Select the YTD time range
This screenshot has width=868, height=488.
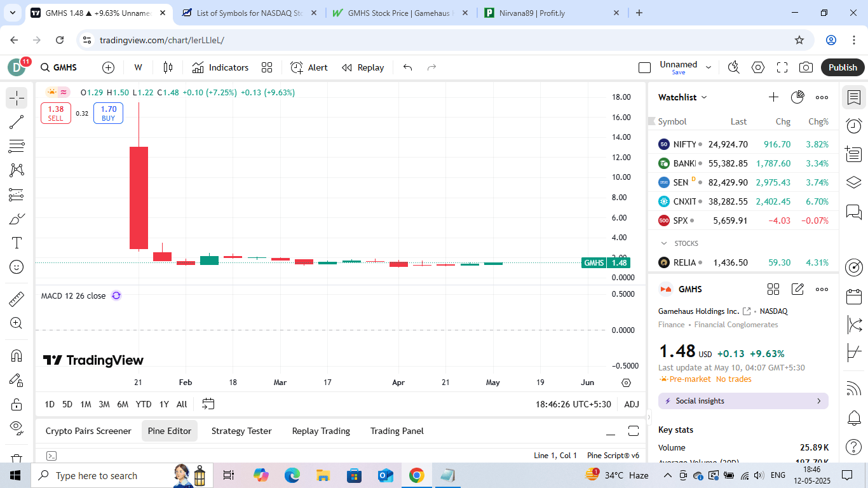[x=144, y=404]
